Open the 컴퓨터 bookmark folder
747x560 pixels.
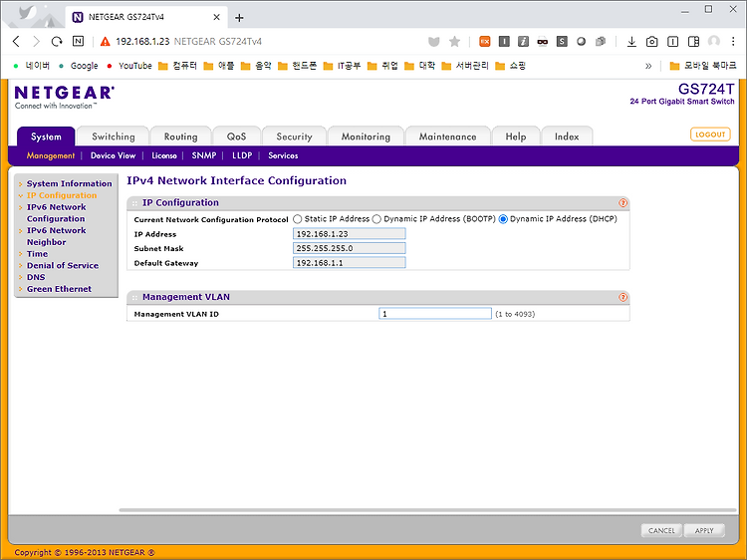[177, 66]
